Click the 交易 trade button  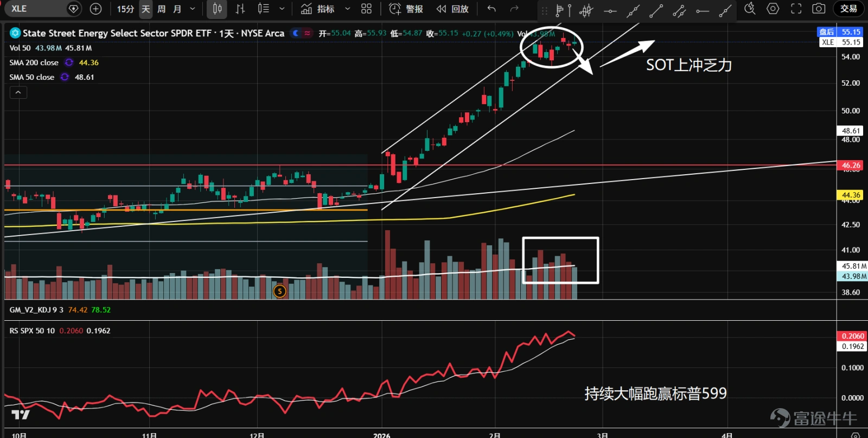click(x=848, y=9)
